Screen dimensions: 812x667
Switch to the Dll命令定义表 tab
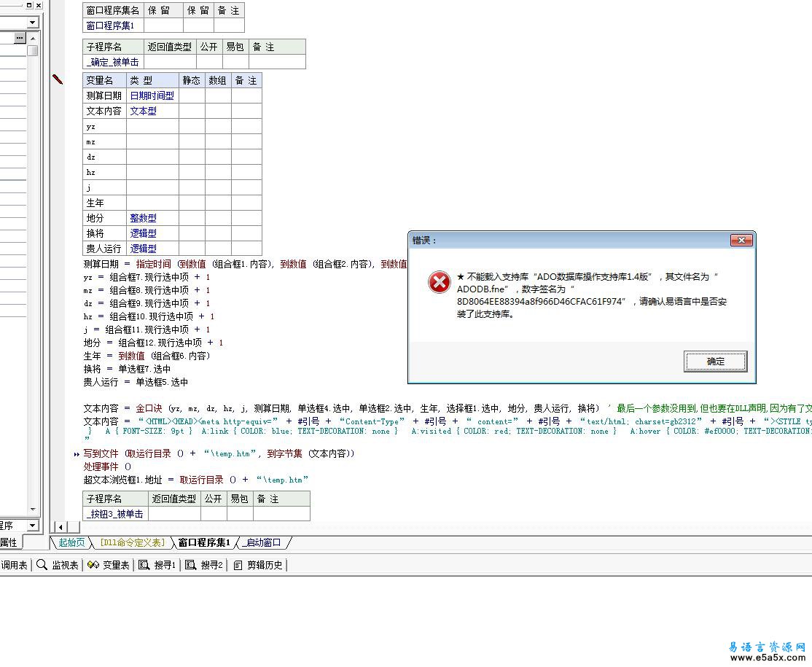133,542
